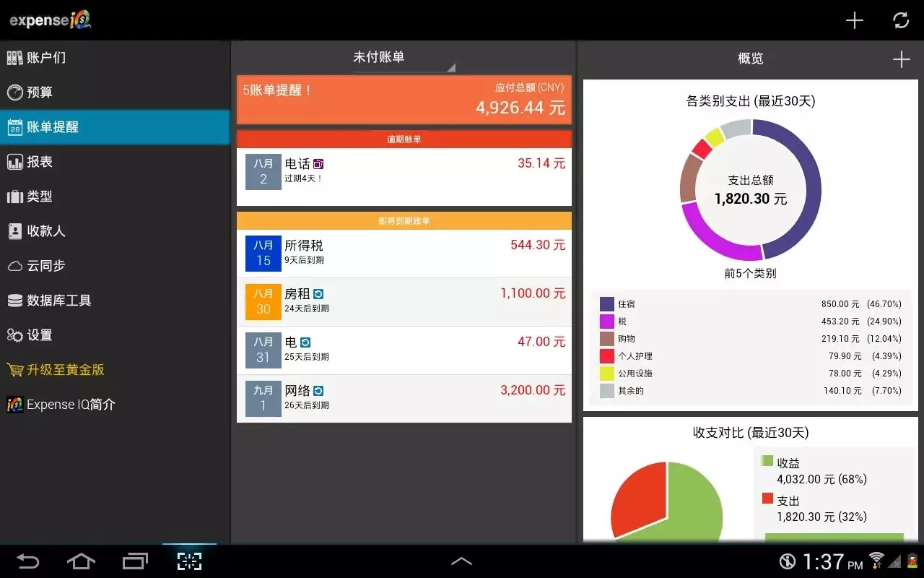Tap the 八月 15 date badge
924x578 pixels.
click(263, 254)
